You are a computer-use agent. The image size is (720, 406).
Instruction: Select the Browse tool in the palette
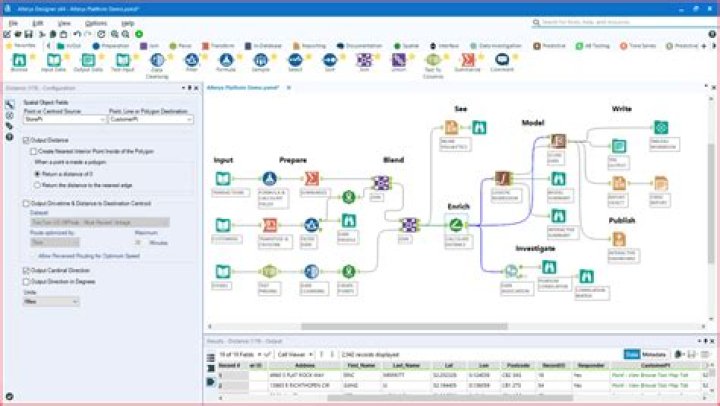[20, 63]
